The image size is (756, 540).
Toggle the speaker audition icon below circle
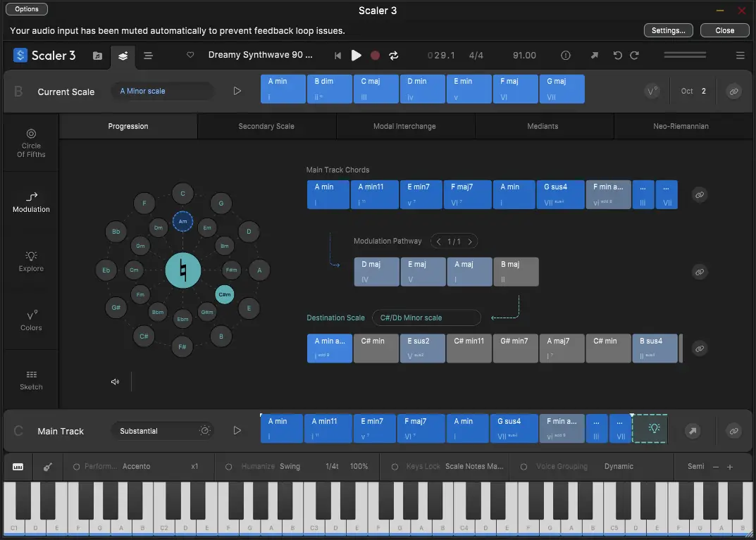coord(115,382)
